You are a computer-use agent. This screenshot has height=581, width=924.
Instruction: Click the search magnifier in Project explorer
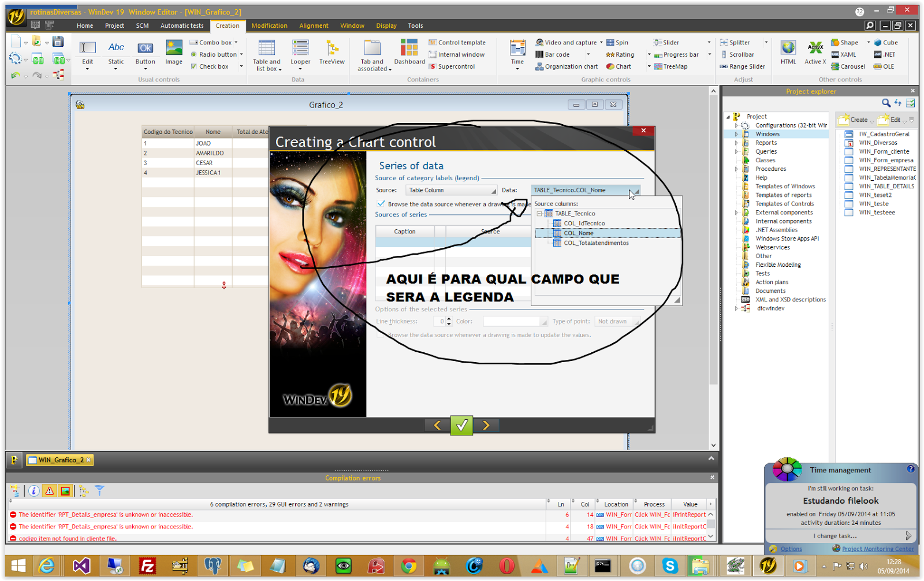click(x=886, y=103)
